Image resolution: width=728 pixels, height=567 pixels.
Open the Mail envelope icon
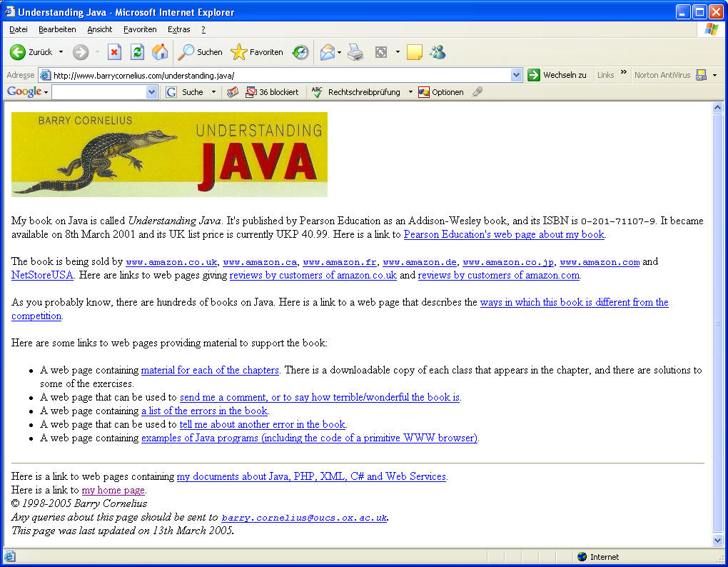coord(327,52)
